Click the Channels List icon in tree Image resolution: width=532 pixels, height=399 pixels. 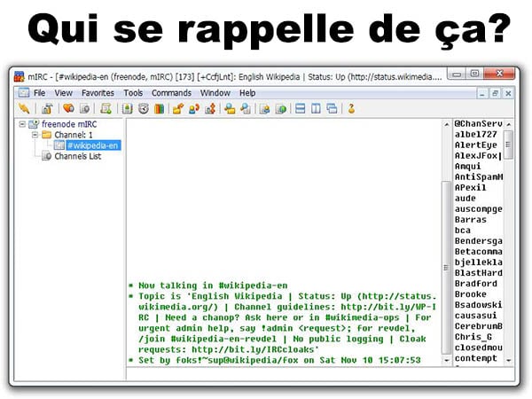46,156
